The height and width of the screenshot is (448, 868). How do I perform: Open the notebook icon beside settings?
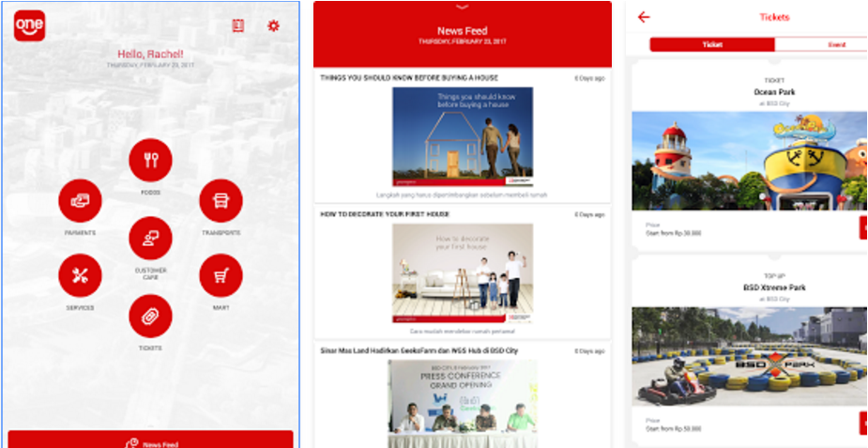pyautogui.click(x=238, y=25)
